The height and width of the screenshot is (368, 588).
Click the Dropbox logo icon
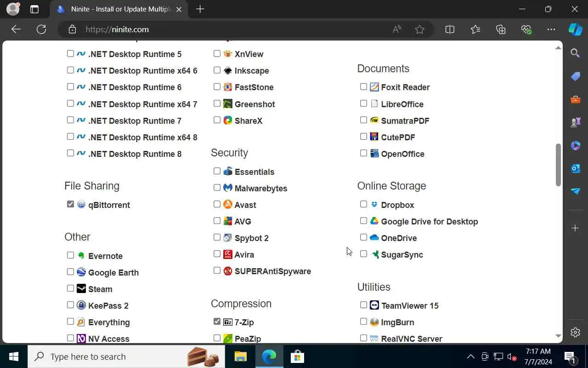click(x=374, y=204)
